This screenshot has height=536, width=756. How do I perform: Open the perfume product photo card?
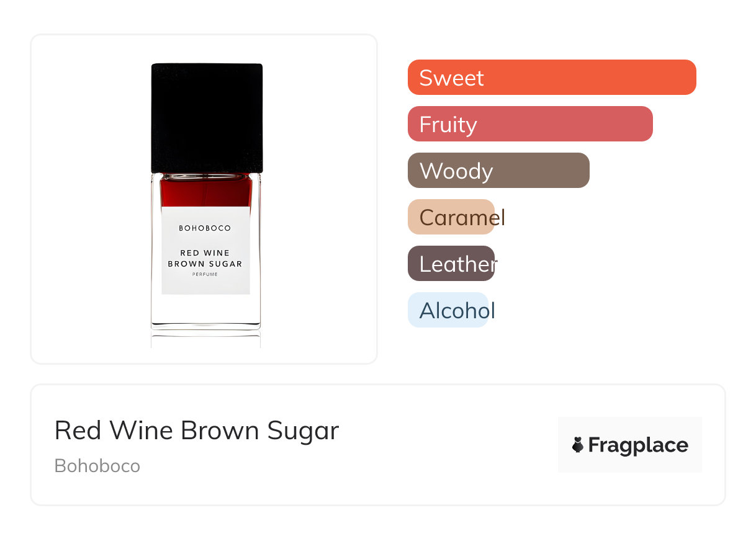204,199
